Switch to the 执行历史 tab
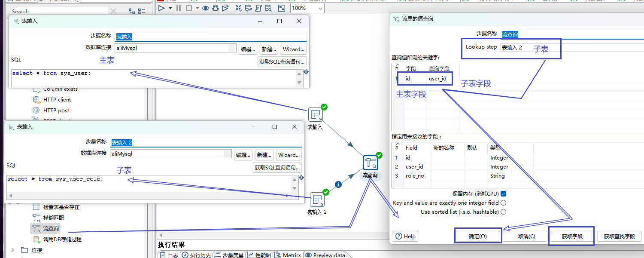The image size is (644, 258). point(196,255)
